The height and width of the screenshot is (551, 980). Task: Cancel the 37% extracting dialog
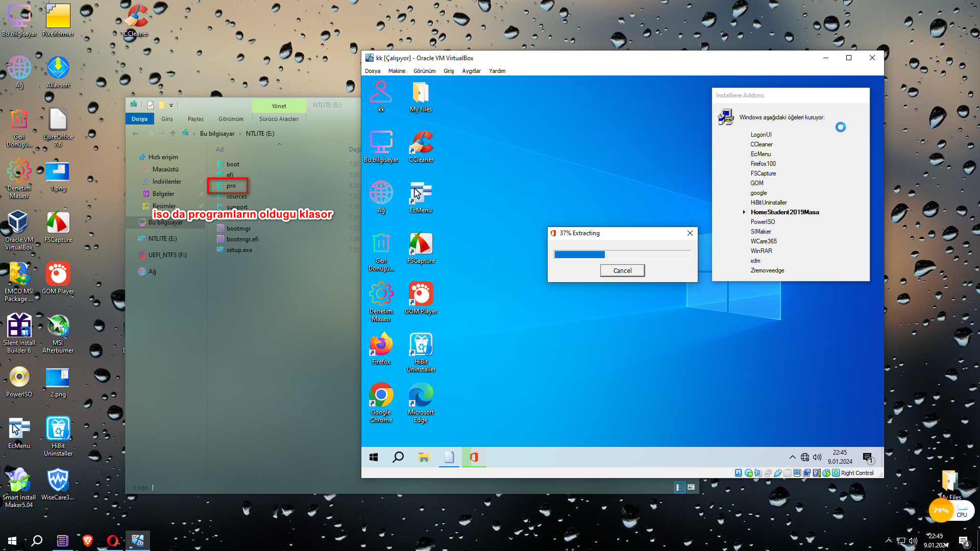click(622, 270)
